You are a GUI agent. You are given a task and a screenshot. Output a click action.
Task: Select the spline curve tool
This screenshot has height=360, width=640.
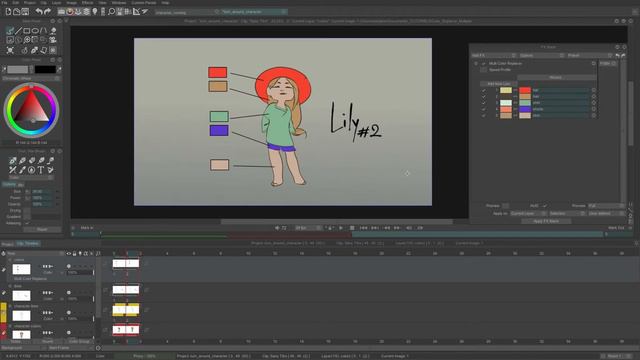pos(44,31)
